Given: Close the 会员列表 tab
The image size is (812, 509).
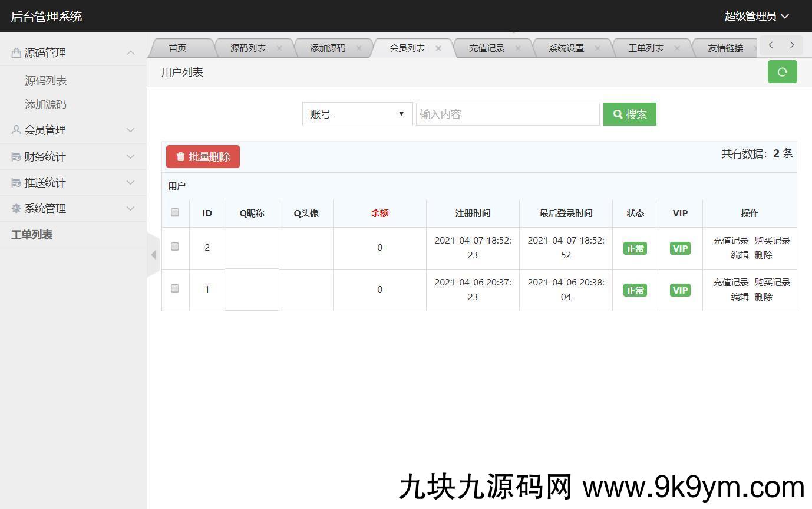Looking at the screenshot, I should coord(438,48).
